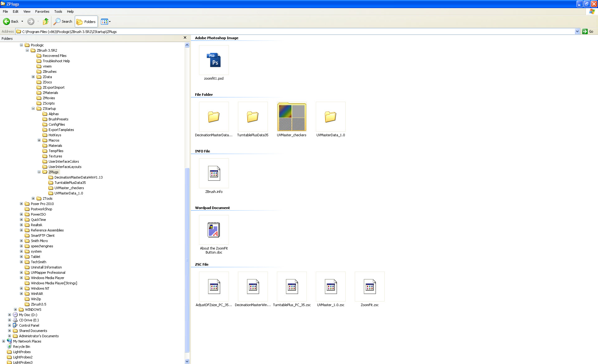Screen dimensions: 598x364
Task: Select the UVMasterData_1.0 folder icon in file pane
Action: pos(330,117)
